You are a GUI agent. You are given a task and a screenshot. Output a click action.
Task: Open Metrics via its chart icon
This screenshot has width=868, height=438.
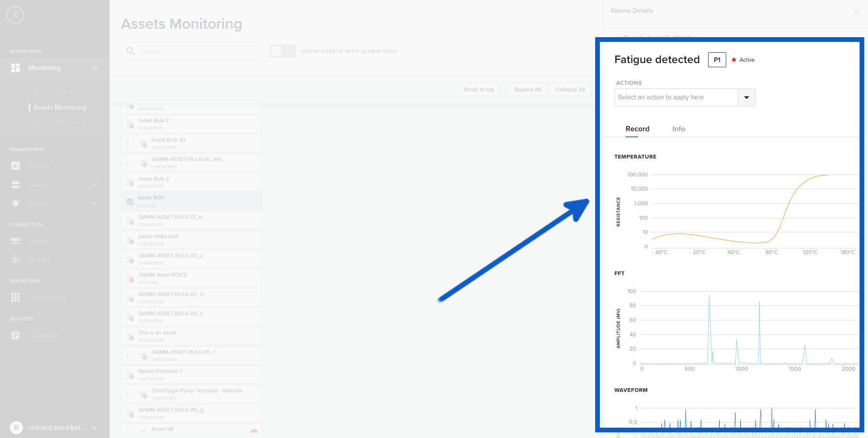click(16, 166)
